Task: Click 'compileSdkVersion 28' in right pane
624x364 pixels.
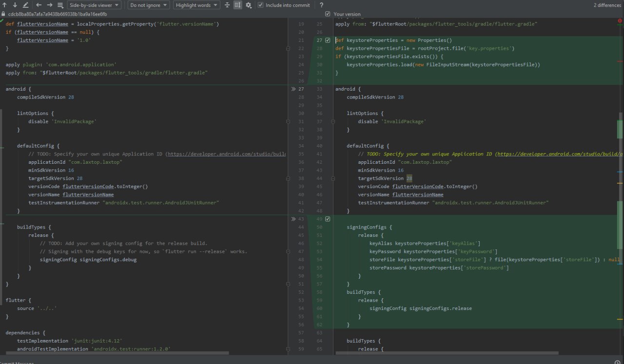Action: coord(375,97)
